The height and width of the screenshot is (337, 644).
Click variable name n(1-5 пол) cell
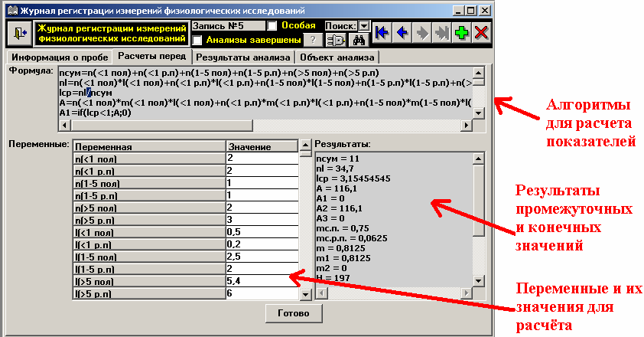[149, 184]
